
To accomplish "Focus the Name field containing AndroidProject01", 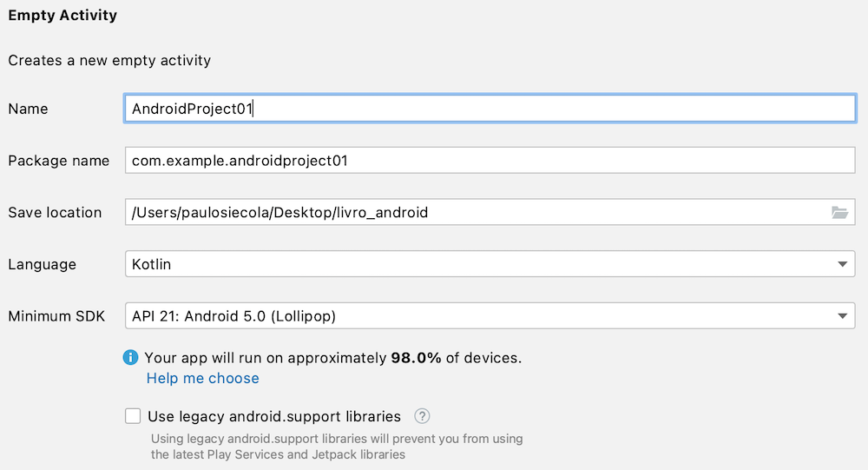I will click(490, 109).
